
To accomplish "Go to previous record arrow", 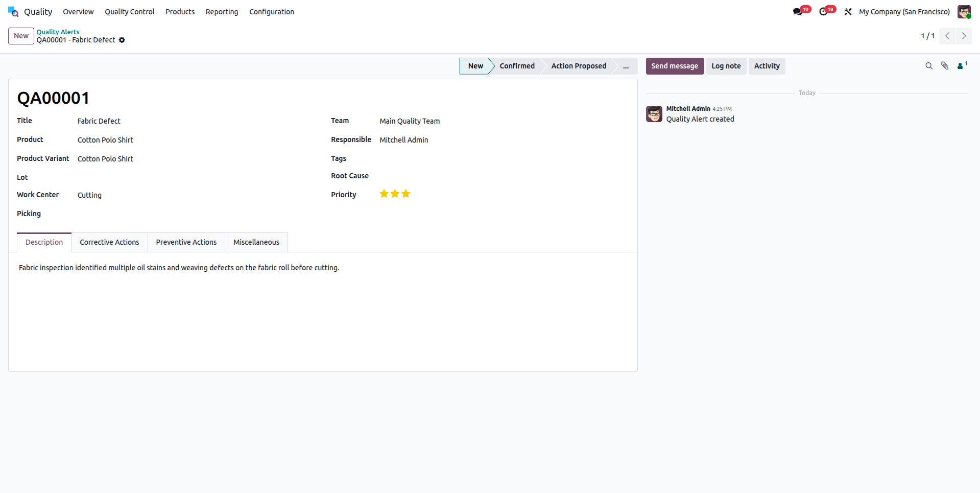I will pyautogui.click(x=947, y=36).
